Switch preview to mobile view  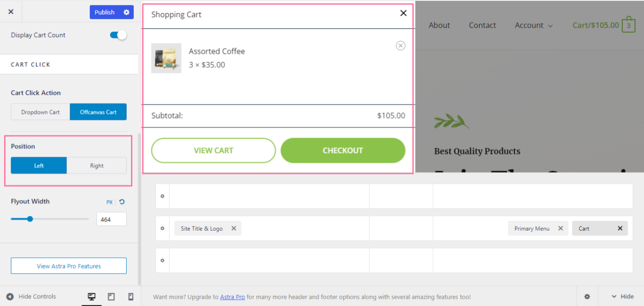click(x=130, y=296)
